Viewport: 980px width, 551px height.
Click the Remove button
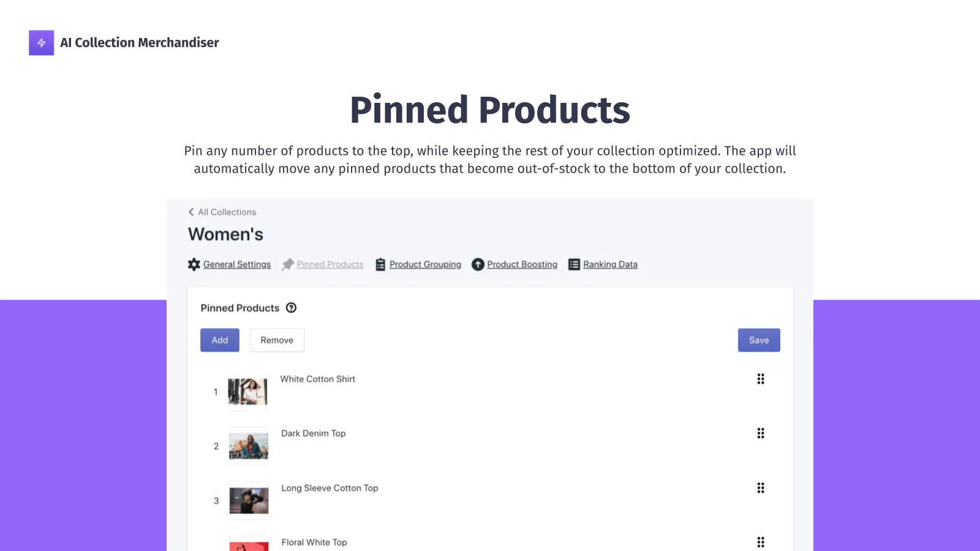pos(277,340)
